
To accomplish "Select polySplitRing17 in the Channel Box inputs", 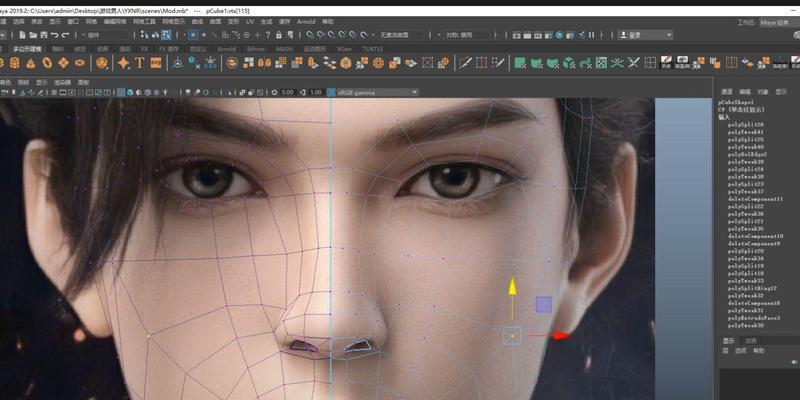I will [753, 288].
